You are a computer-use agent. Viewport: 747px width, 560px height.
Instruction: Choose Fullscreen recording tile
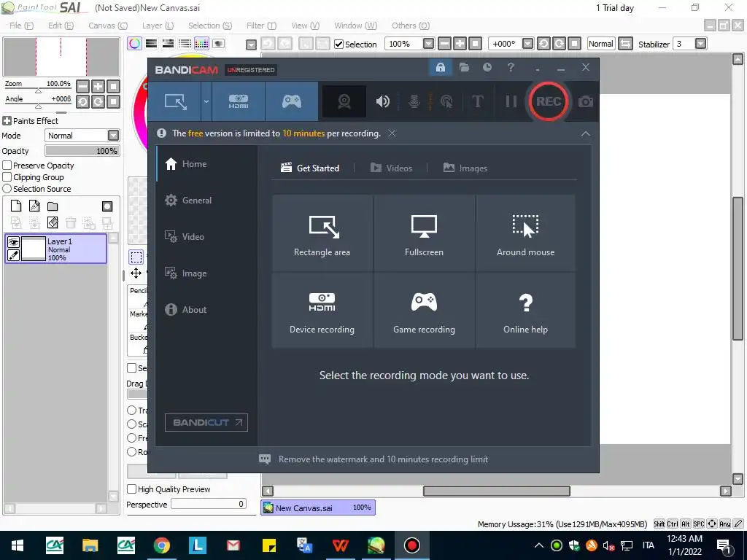[x=424, y=233]
